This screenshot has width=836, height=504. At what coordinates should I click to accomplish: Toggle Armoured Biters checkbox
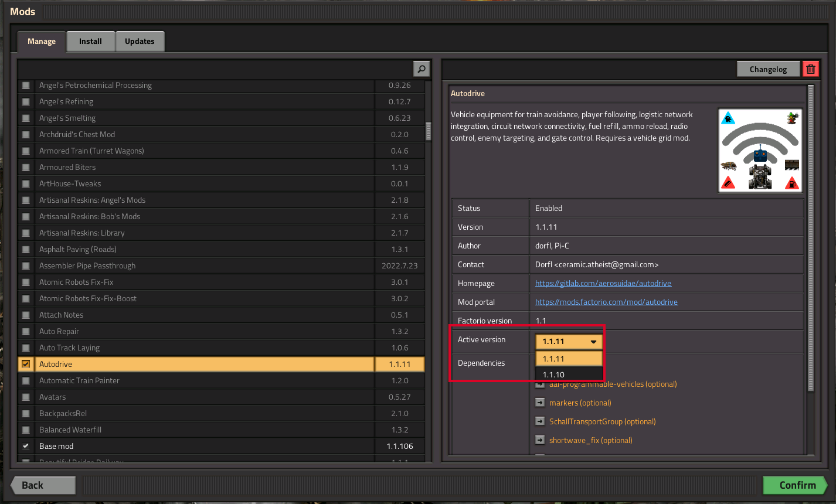point(26,167)
